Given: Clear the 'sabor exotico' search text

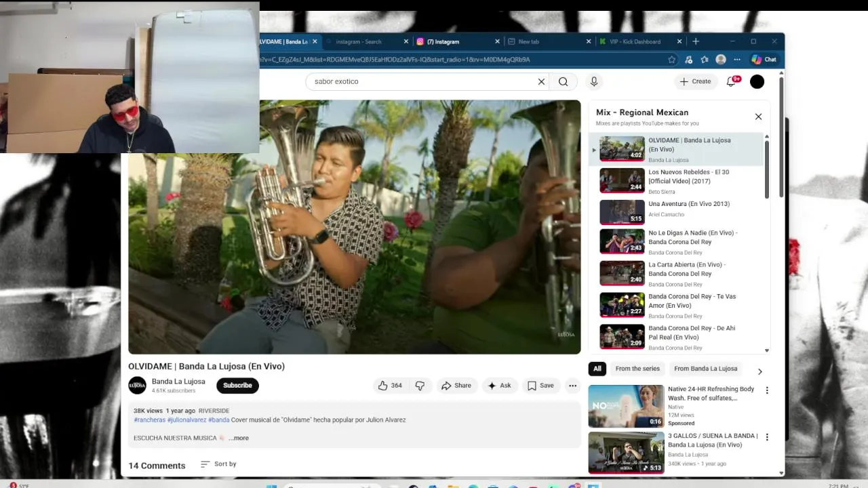Looking at the screenshot, I should pos(541,81).
